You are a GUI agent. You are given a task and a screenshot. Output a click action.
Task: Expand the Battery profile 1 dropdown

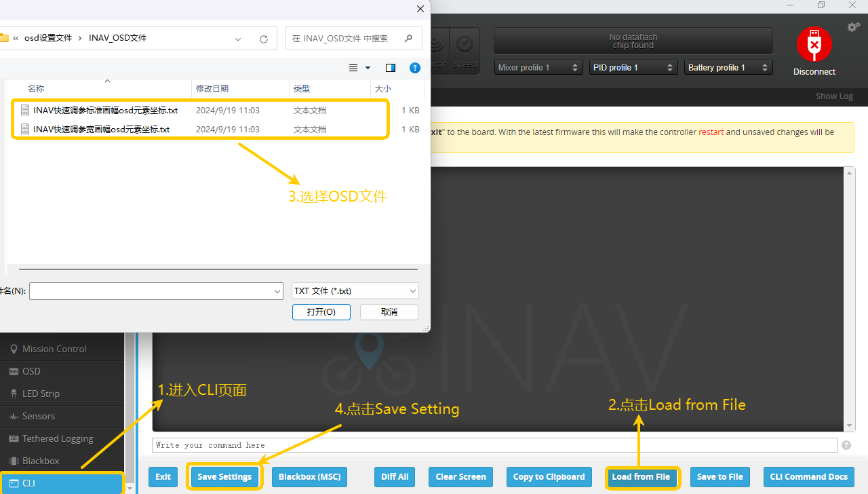(x=728, y=68)
